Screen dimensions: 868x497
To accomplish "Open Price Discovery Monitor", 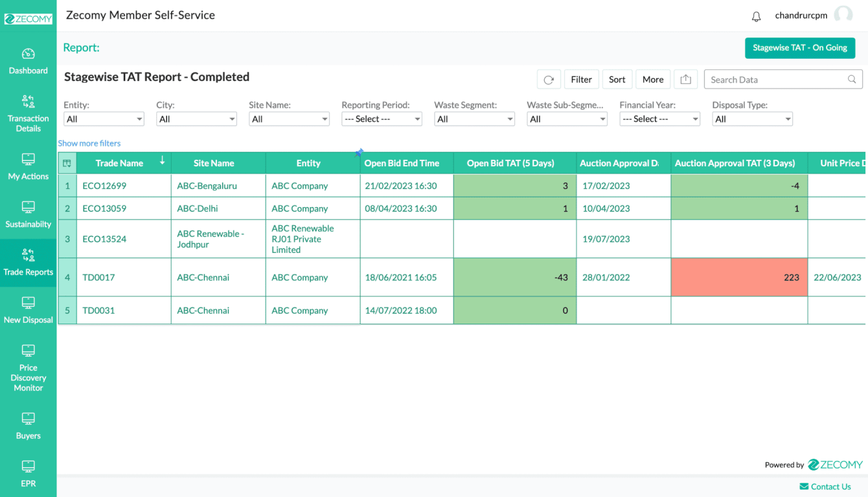I will pos(28,368).
